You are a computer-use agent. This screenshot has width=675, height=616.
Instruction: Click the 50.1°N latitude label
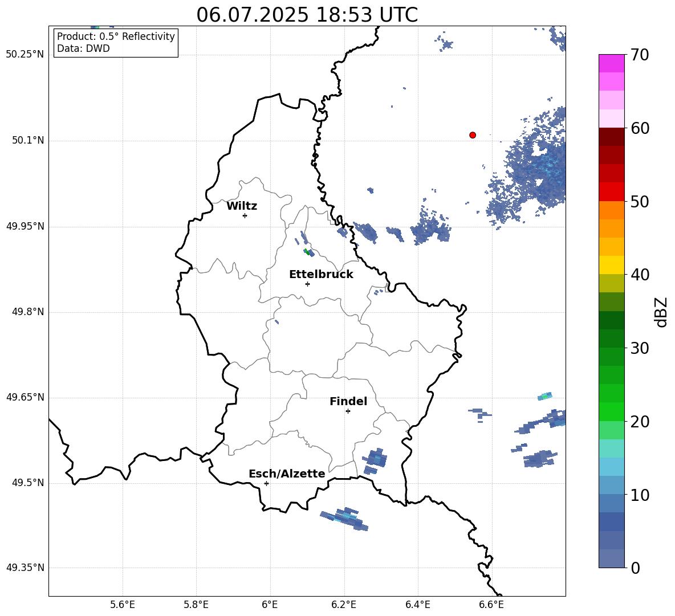click(x=28, y=141)
